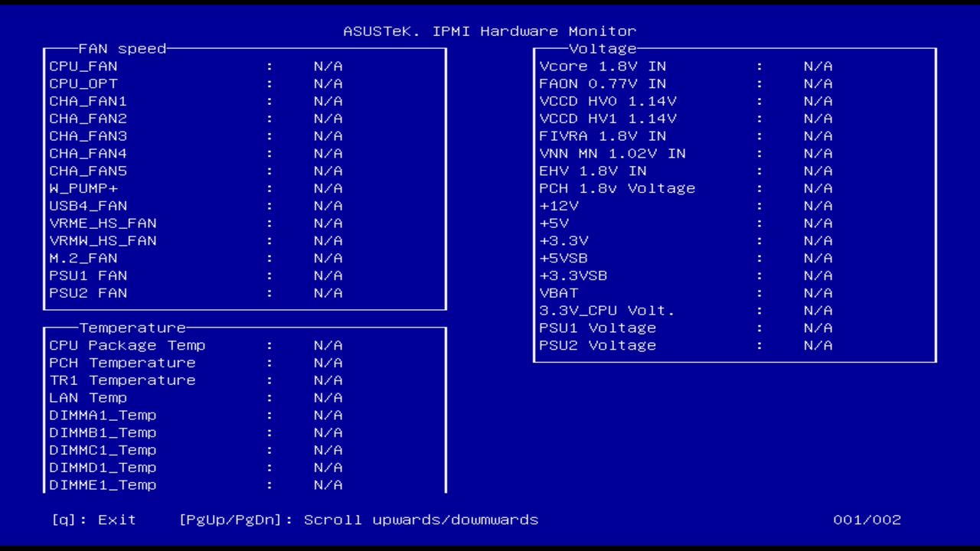This screenshot has height=551, width=980.
Task: Select the M.2_FAN entry
Action: click(83, 258)
